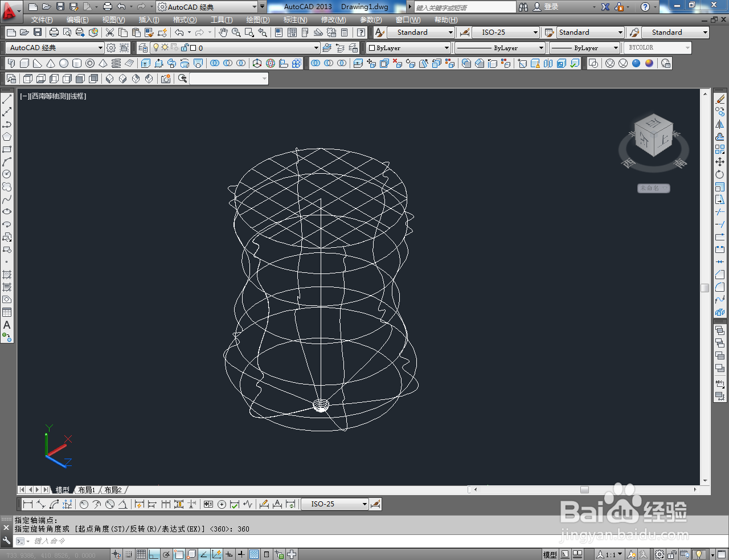729x560 pixels.
Task: Click the 3D Hidden visual style icon
Action: click(623, 63)
